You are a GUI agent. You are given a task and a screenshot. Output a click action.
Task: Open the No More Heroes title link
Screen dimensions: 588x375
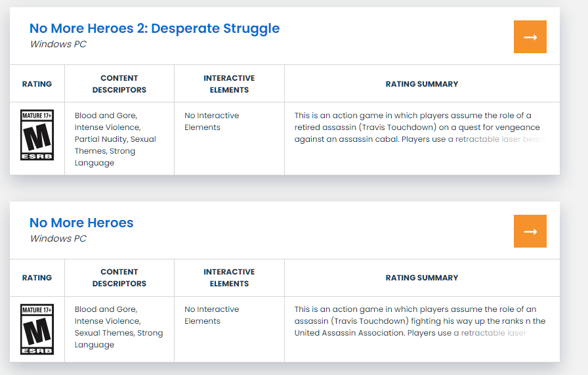(81, 223)
